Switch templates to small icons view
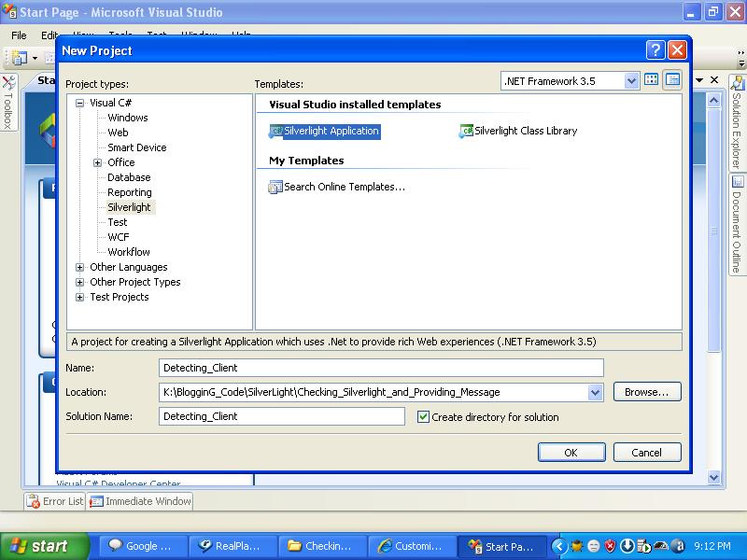747x560 pixels. pos(672,80)
